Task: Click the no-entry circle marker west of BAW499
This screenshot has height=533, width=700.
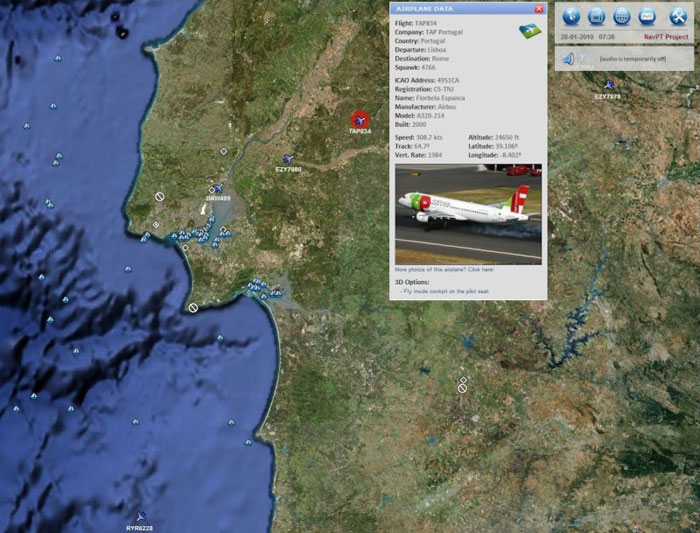Action: [159, 196]
